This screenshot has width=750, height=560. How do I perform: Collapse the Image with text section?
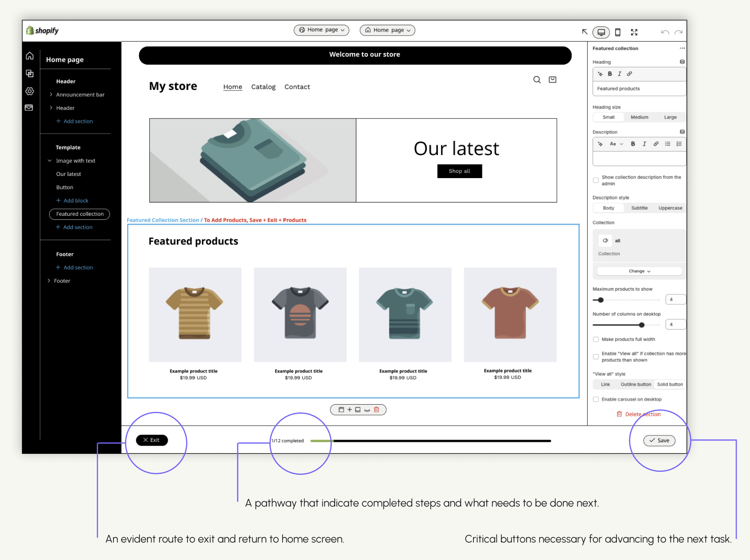50,161
